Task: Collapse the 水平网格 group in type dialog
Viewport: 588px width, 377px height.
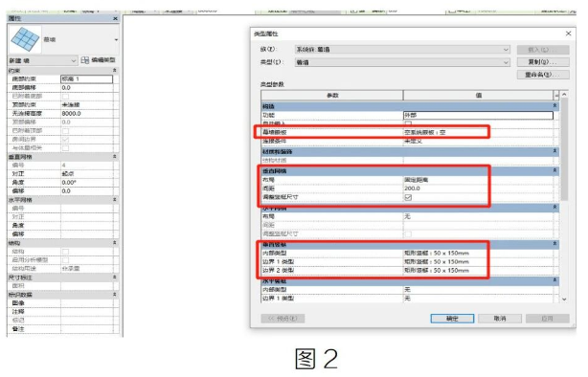Action: [555, 208]
